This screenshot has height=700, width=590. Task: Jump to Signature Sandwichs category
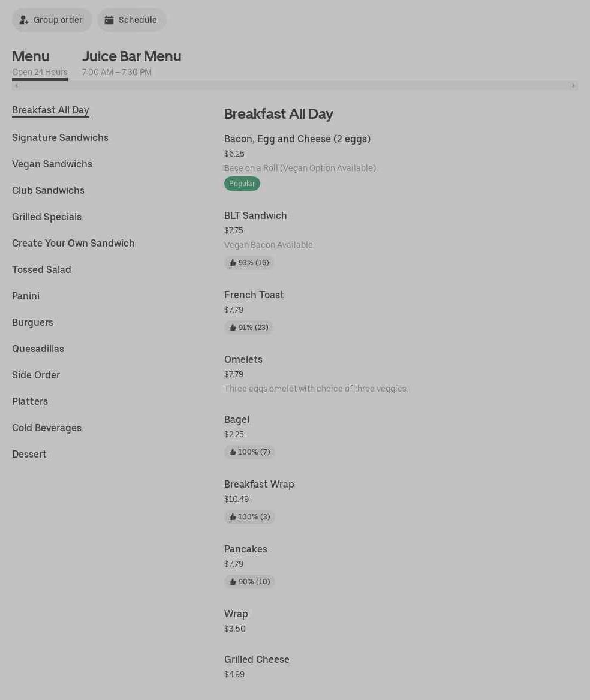coord(60,138)
